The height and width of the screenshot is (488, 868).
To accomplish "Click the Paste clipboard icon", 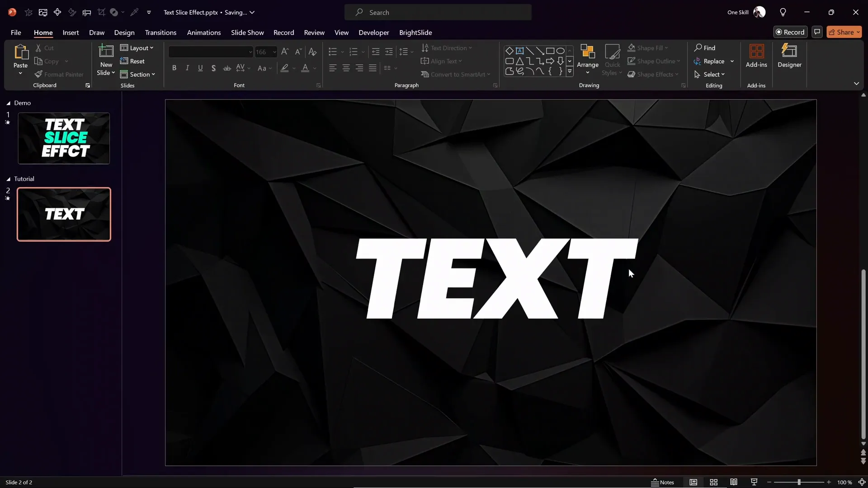I will tap(20, 52).
